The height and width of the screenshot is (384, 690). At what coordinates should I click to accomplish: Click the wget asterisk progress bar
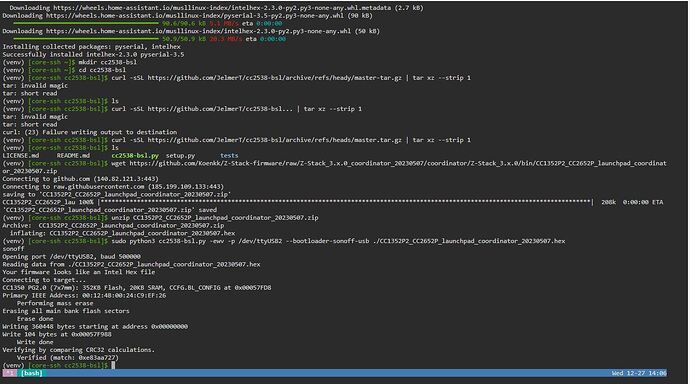click(x=345, y=202)
